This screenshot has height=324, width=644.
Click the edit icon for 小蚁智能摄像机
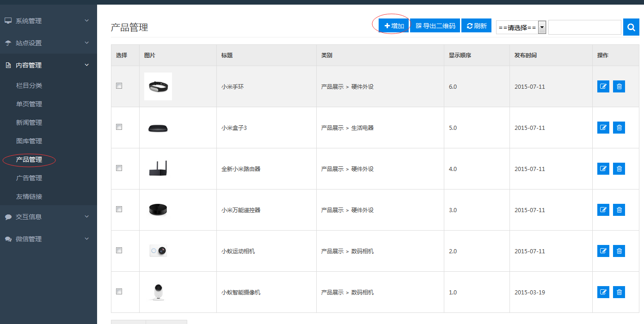[x=603, y=292]
